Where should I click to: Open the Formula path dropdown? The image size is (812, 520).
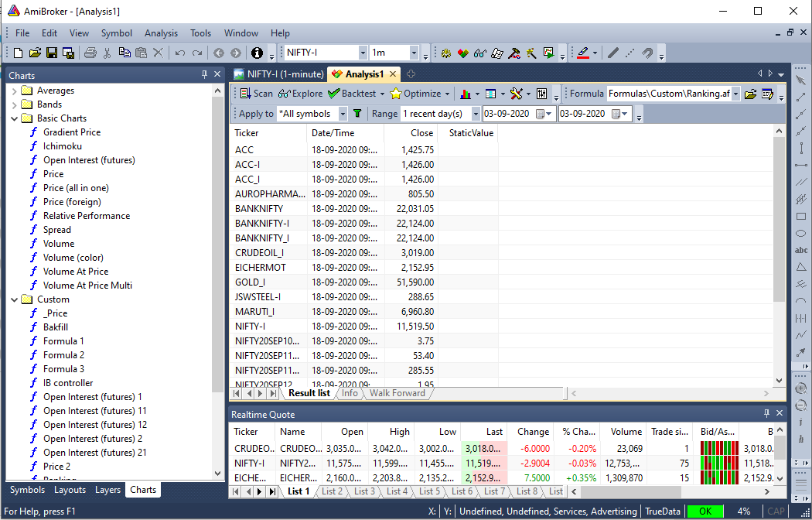click(x=735, y=94)
